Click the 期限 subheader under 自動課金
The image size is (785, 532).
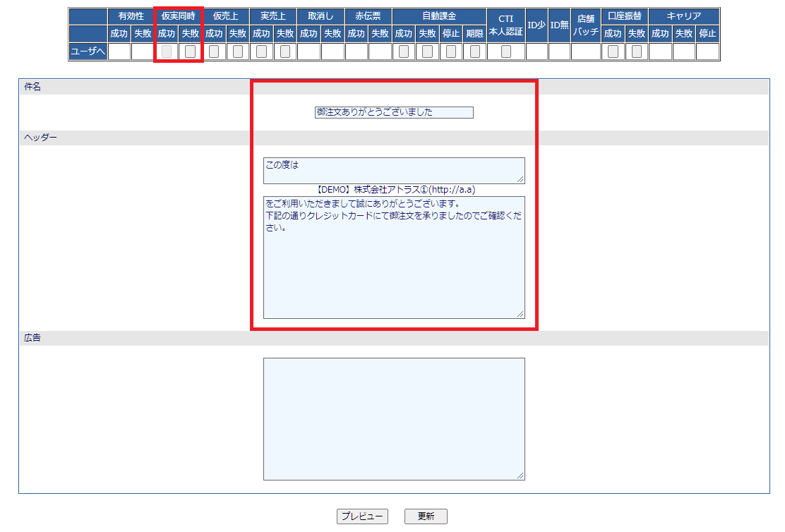[x=474, y=34]
